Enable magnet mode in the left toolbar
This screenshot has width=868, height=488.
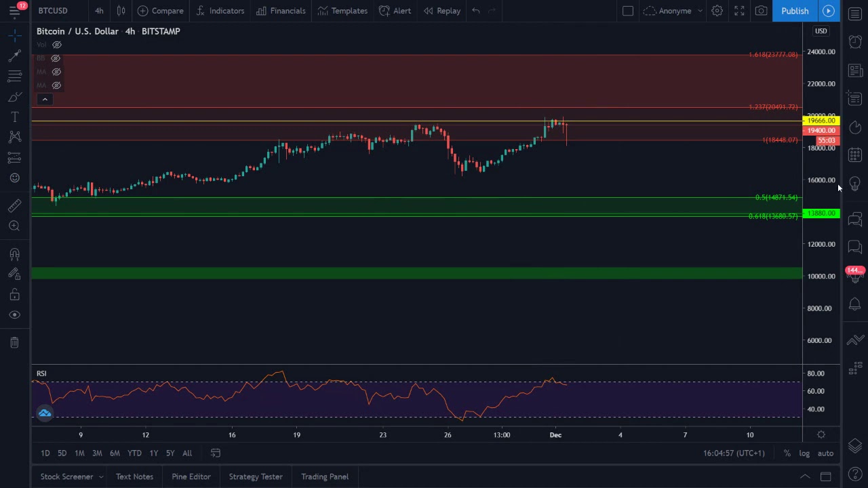point(14,253)
